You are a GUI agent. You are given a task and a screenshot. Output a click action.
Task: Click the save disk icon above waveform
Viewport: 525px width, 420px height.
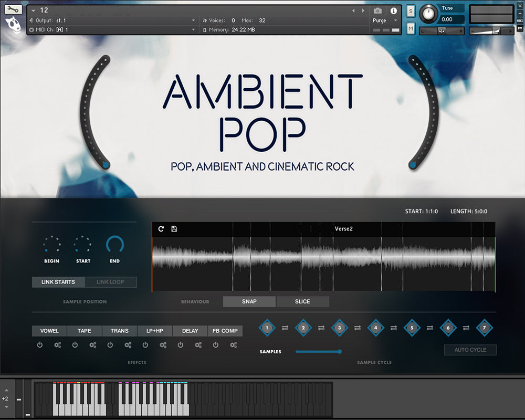pos(174,229)
